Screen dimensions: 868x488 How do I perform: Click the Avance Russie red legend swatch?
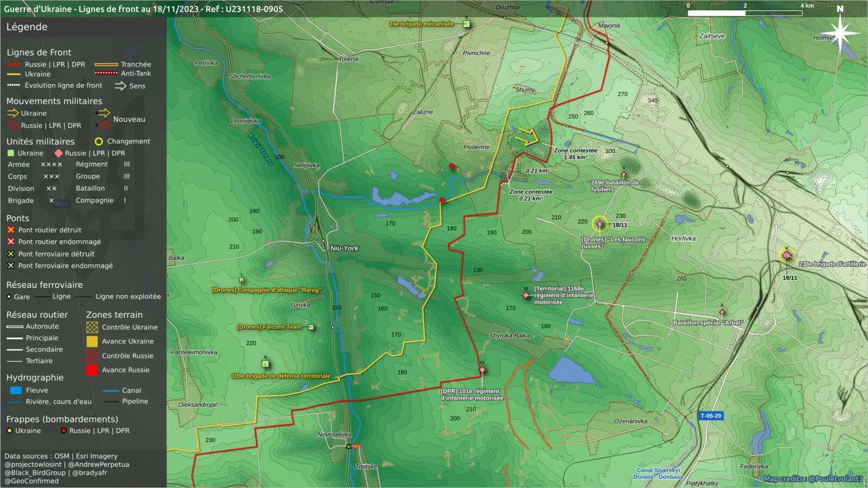point(92,370)
